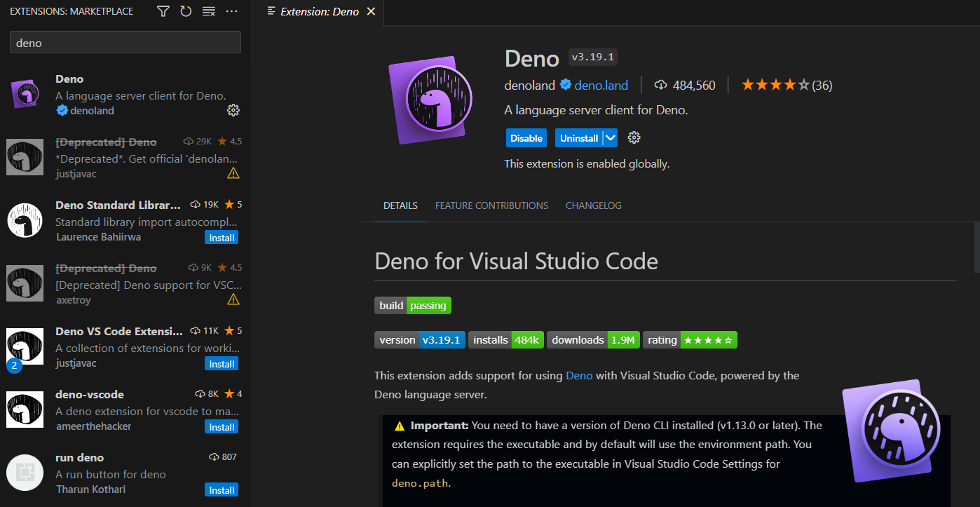Switch to the CHANGELOG tab
The height and width of the screenshot is (507, 980).
[594, 205]
